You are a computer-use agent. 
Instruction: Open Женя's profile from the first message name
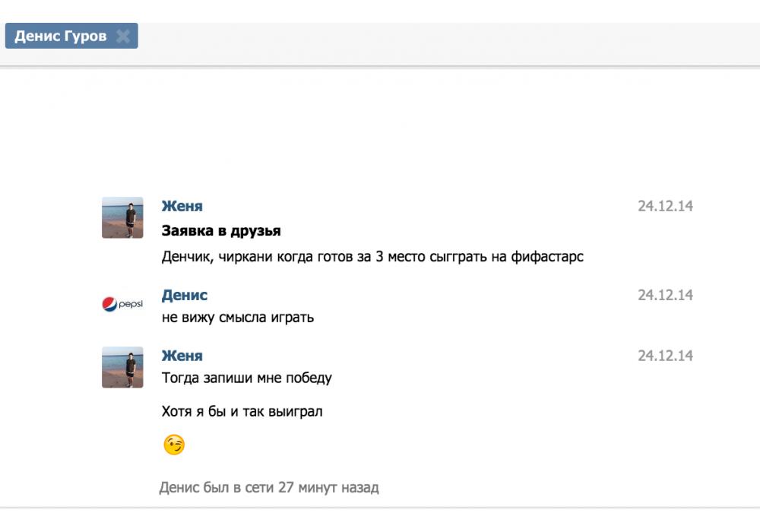click(182, 206)
